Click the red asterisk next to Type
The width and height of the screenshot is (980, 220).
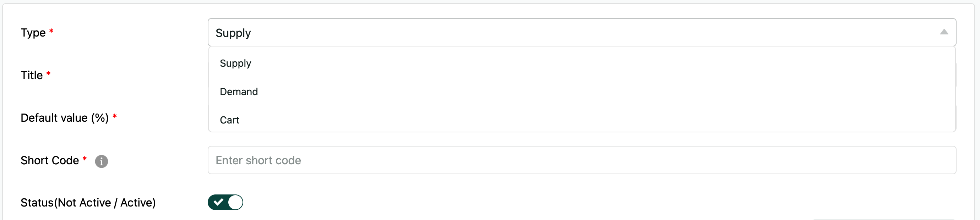click(x=51, y=31)
